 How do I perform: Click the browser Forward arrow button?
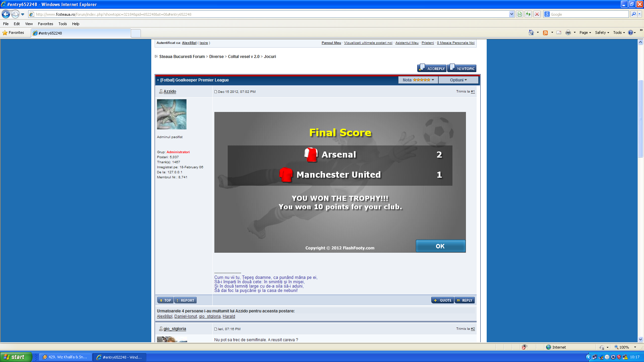point(15,14)
